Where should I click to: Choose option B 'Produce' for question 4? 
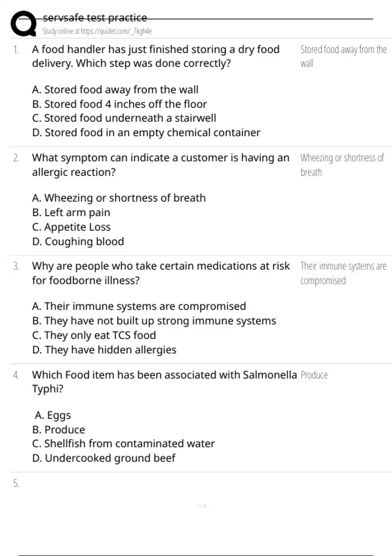pos(58,429)
